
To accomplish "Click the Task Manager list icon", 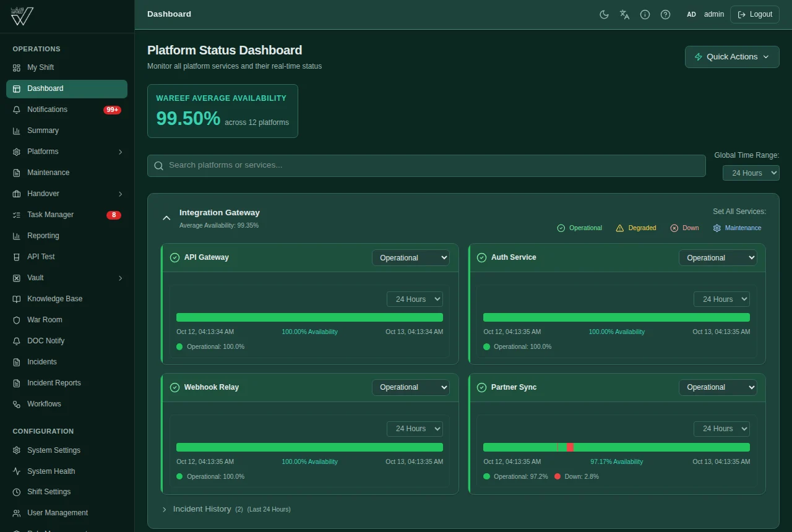I will pos(17,215).
